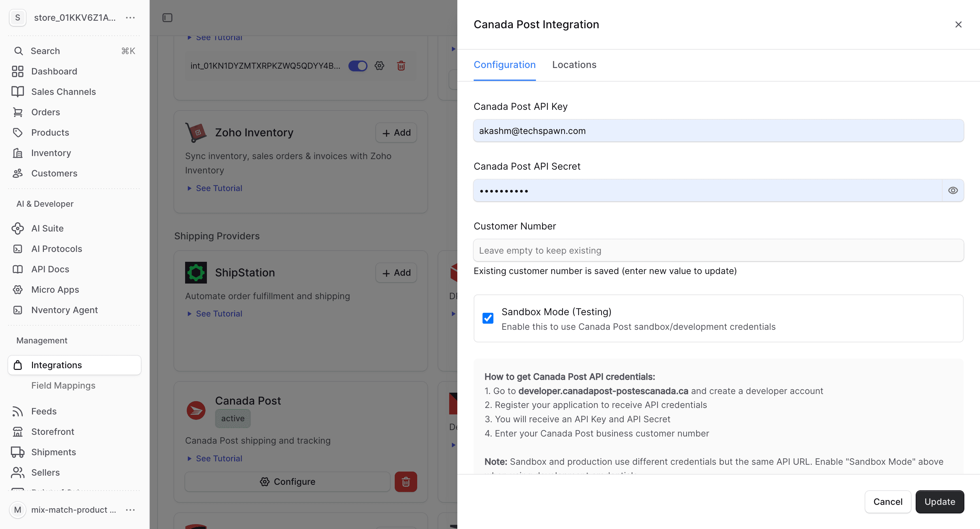This screenshot has width=980, height=529.
Task: Open store options menu next to store name
Action: (130, 17)
